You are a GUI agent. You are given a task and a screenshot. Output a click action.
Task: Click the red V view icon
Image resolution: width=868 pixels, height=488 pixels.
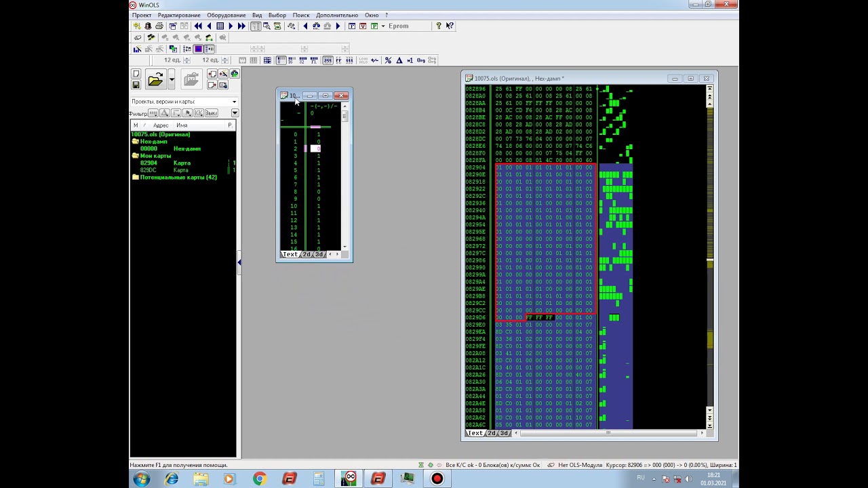tap(363, 26)
